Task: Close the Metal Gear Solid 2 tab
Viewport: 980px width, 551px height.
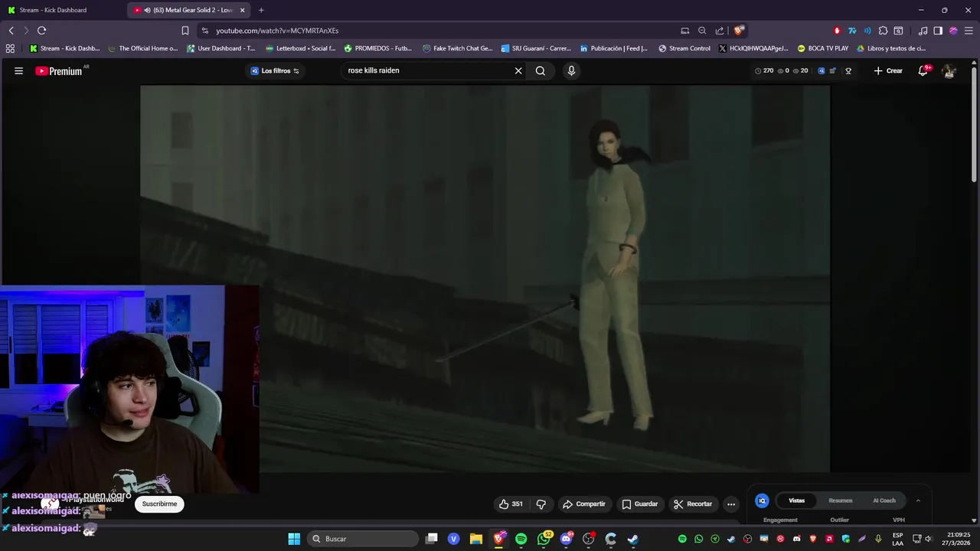Action: click(x=243, y=10)
